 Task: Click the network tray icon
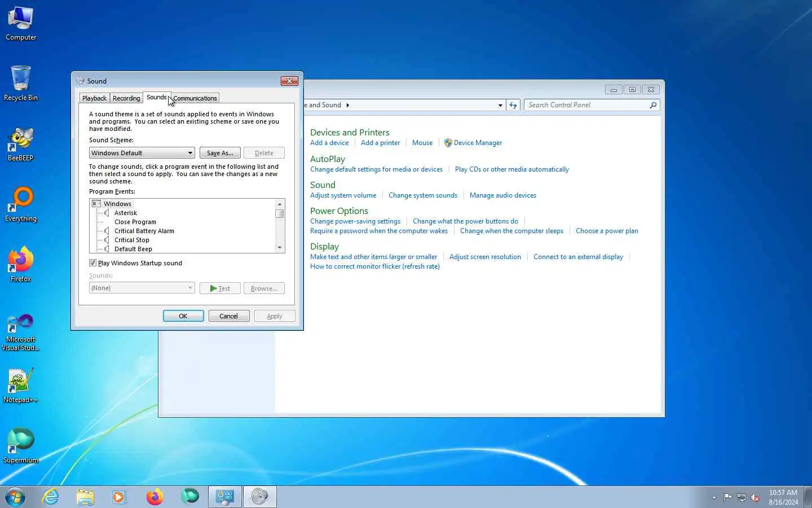742,497
